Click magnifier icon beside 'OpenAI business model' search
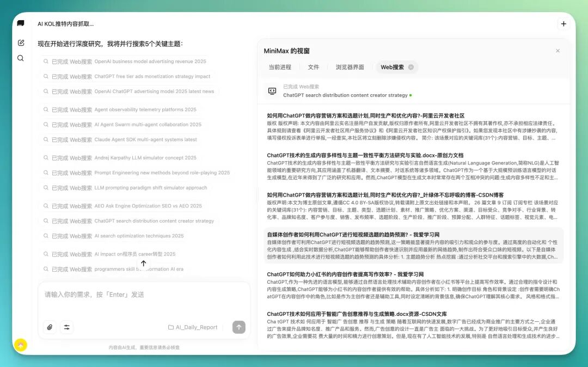The image size is (588, 367). coord(46,62)
